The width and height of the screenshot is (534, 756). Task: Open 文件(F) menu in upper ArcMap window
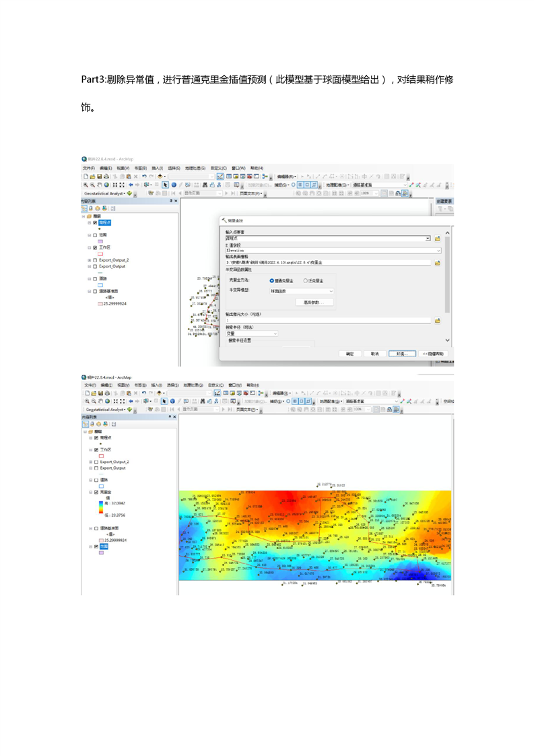pos(89,168)
